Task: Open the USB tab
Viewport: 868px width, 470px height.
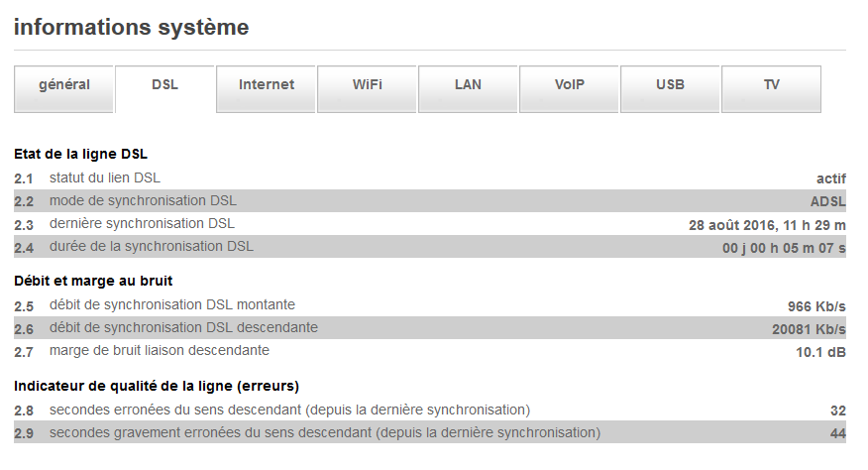Action: pyautogui.click(x=670, y=85)
